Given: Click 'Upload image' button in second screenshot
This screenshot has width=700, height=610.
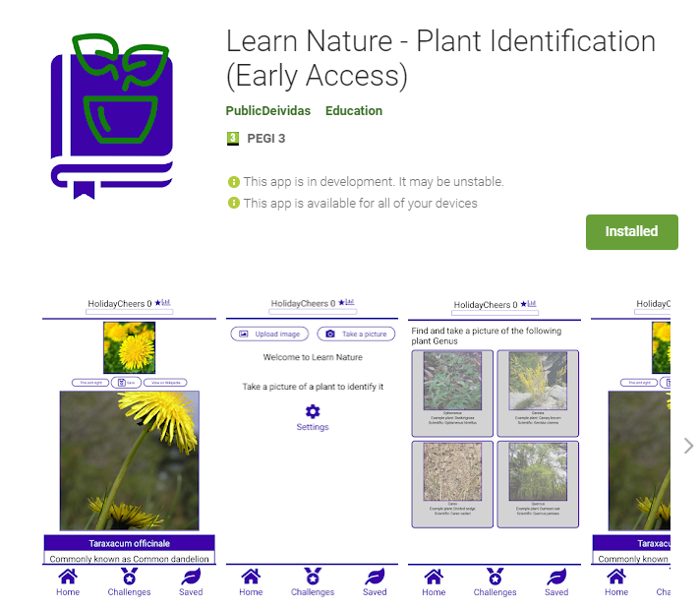Looking at the screenshot, I should point(270,335).
